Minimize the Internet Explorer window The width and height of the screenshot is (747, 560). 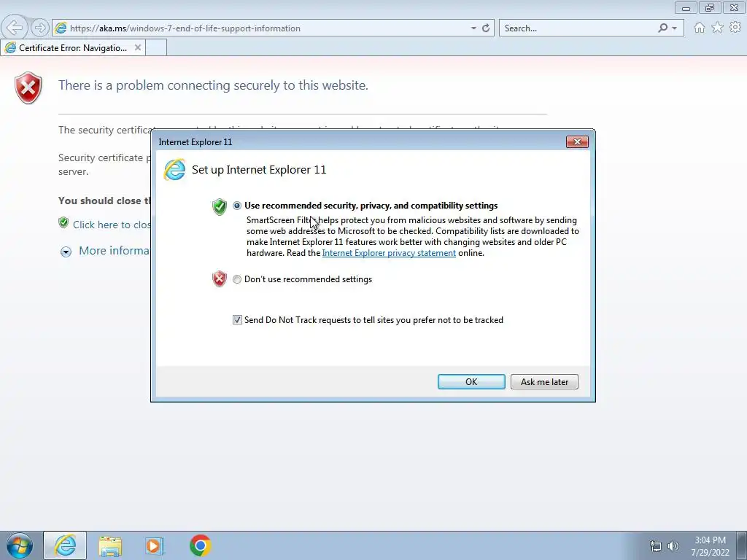(686, 7)
